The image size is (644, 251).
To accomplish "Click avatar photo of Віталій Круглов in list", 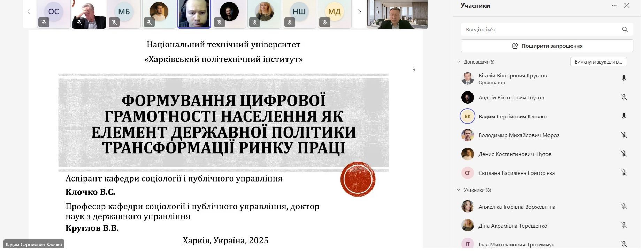I will coord(468,79).
